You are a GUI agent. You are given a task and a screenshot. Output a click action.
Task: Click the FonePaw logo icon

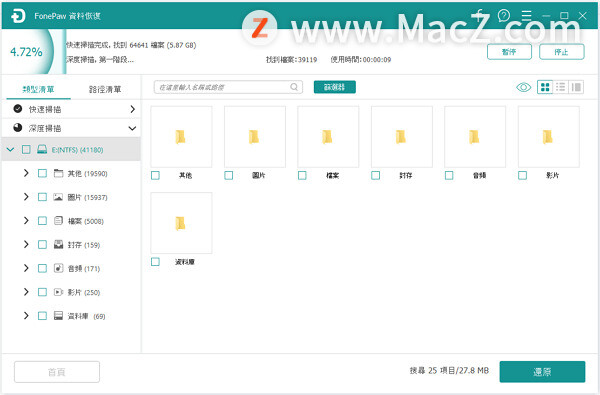click(x=18, y=16)
